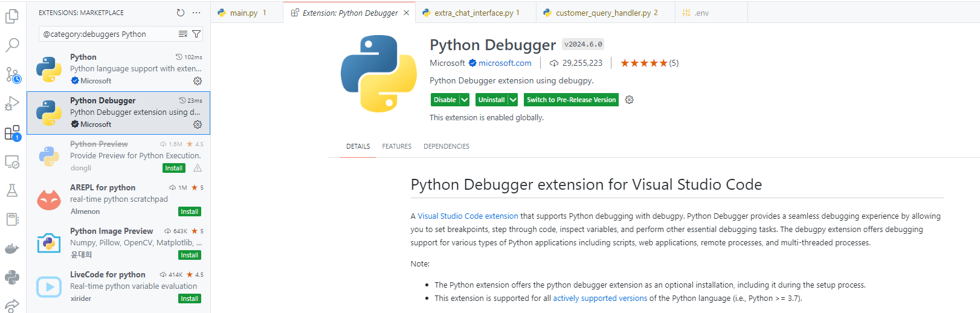Select Python extension in marketplace list

click(x=118, y=69)
